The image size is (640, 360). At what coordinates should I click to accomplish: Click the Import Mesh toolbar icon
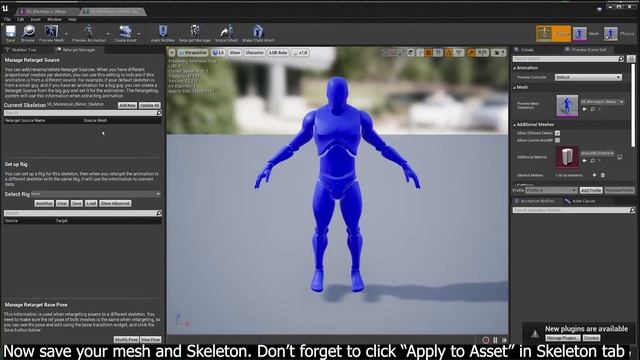[226, 32]
